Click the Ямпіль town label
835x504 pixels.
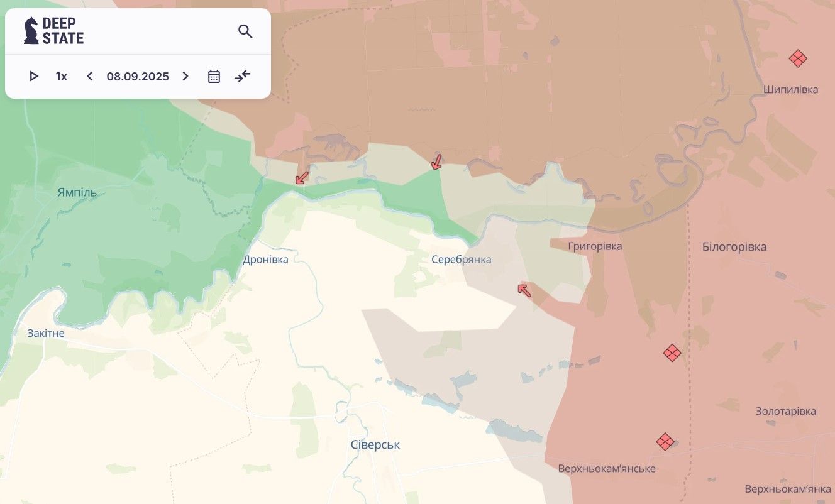coord(77,192)
